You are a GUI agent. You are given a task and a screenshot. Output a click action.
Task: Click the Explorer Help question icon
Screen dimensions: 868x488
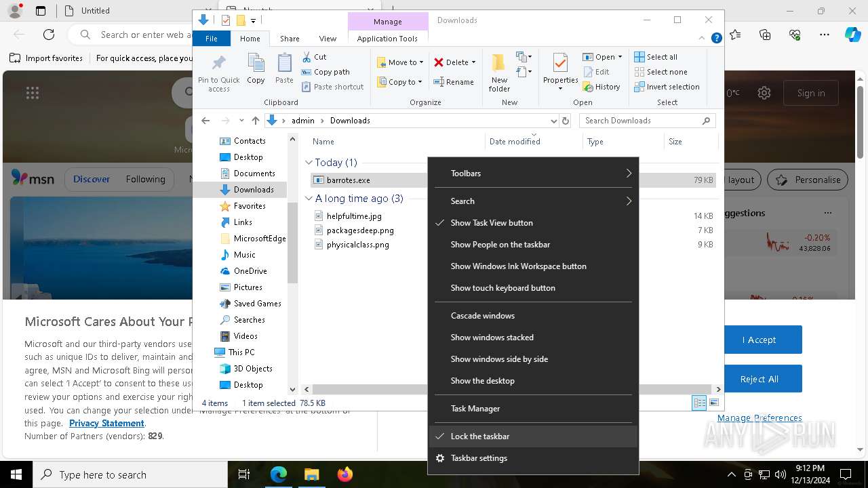[x=716, y=39]
